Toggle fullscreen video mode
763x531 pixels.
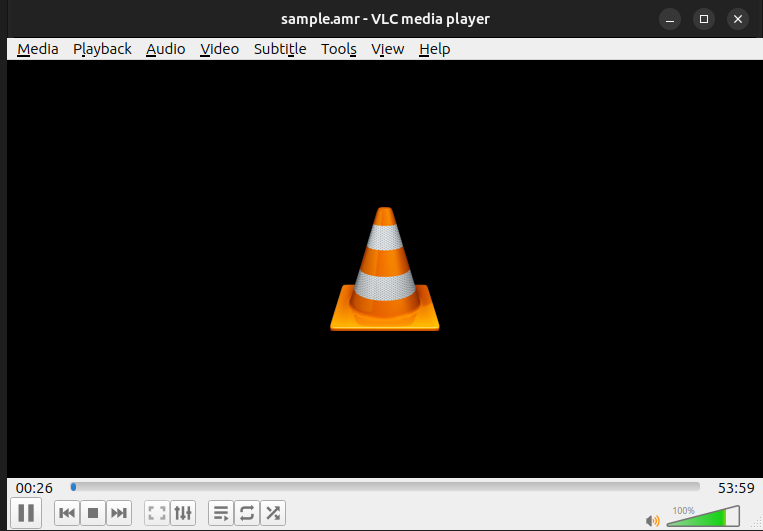click(x=157, y=513)
